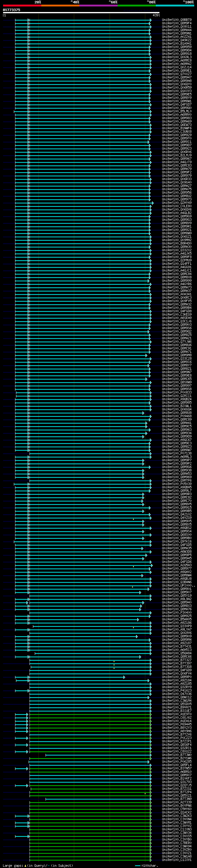Click the UniRef100_Q2QTJ5 label
197x868 pixels.
(x=177, y=785)
